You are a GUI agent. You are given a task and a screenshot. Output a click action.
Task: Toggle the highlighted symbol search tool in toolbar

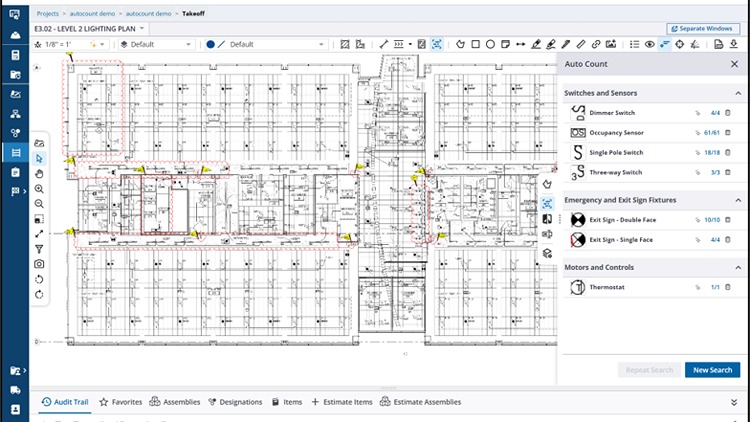pos(437,44)
